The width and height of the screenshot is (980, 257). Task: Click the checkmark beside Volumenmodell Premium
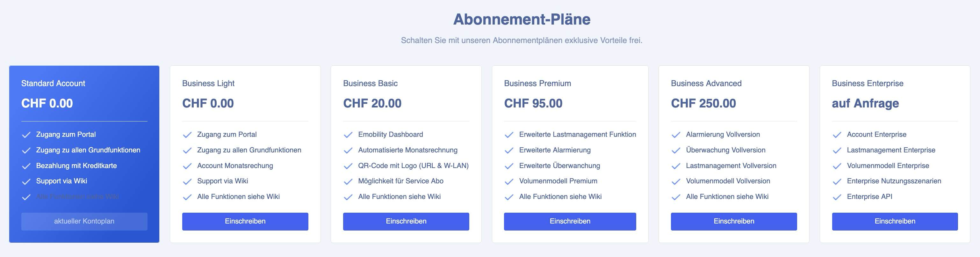[509, 182]
